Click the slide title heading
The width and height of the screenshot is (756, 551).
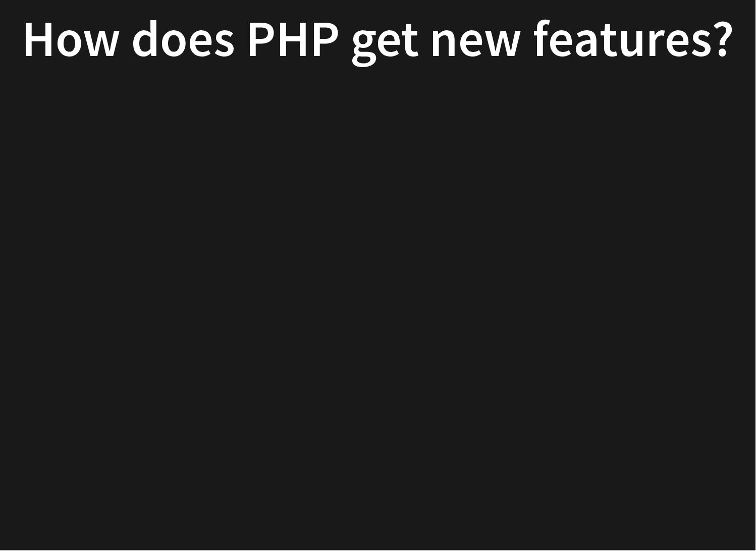(x=377, y=40)
